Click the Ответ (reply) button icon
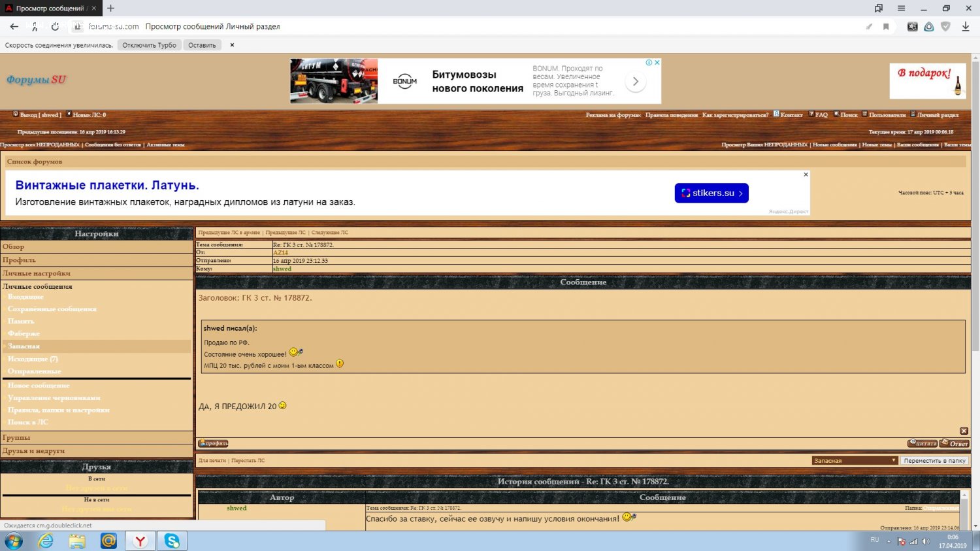 [x=955, y=444]
